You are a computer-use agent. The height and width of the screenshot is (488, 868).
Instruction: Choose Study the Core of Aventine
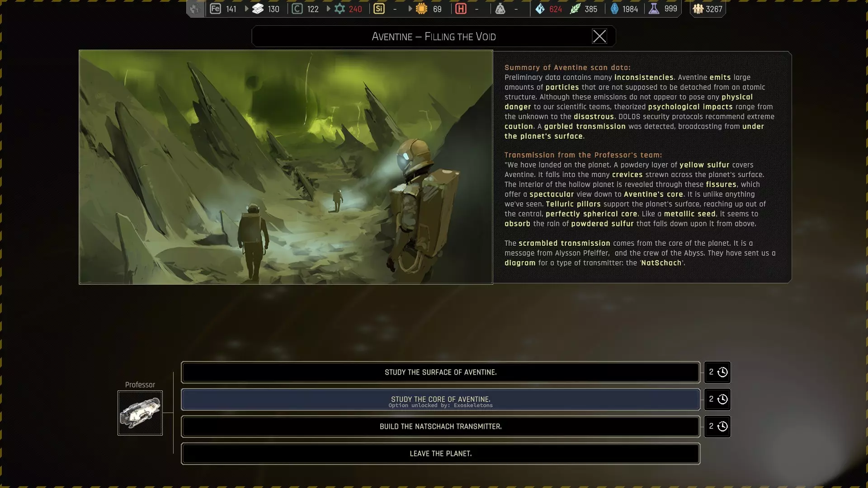tap(440, 399)
